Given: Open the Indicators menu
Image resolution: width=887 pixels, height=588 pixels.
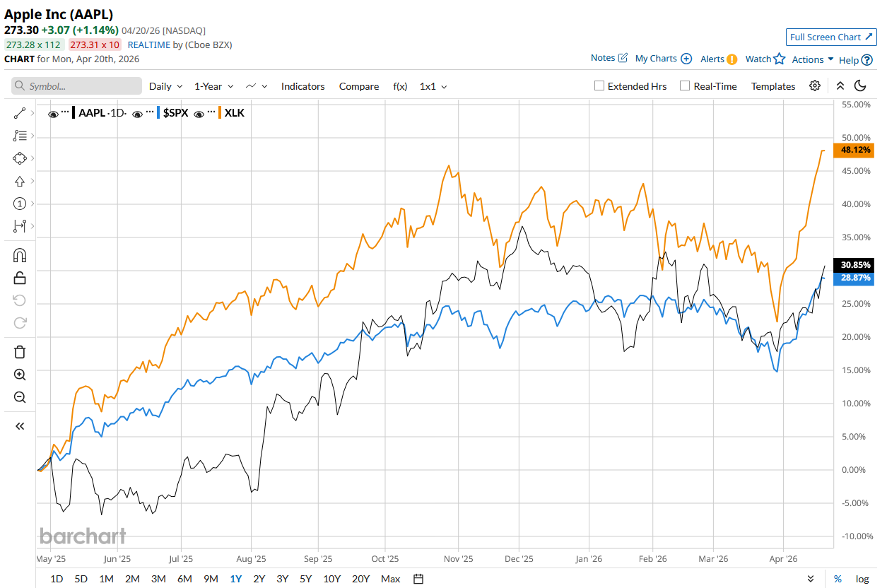Looking at the screenshot, I should click(302, 86).
